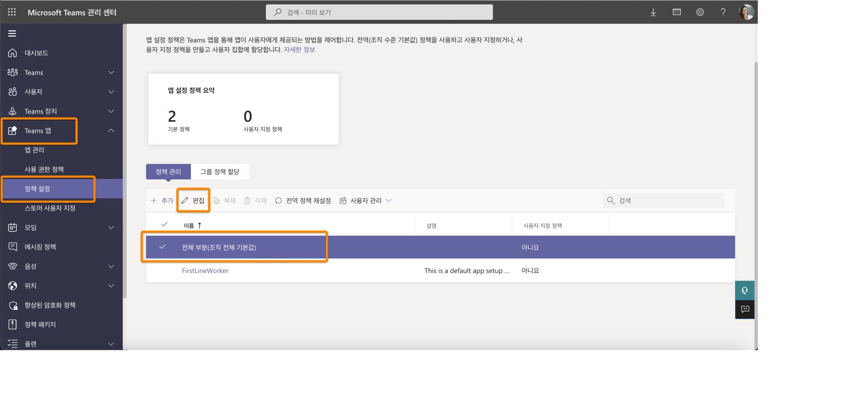The image size is (868, 413).
Task: Open the 사용자 관리 dropdown
Action: [365, 201]
